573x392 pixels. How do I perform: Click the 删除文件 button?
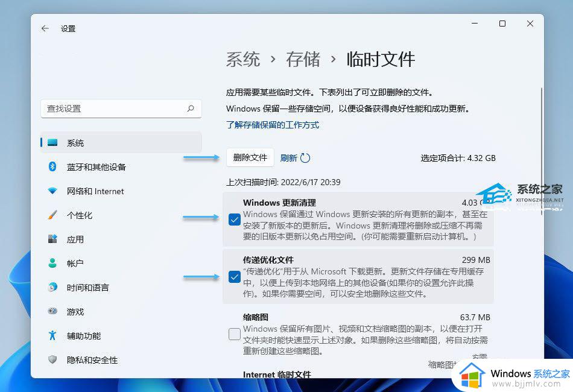(250, 157)
